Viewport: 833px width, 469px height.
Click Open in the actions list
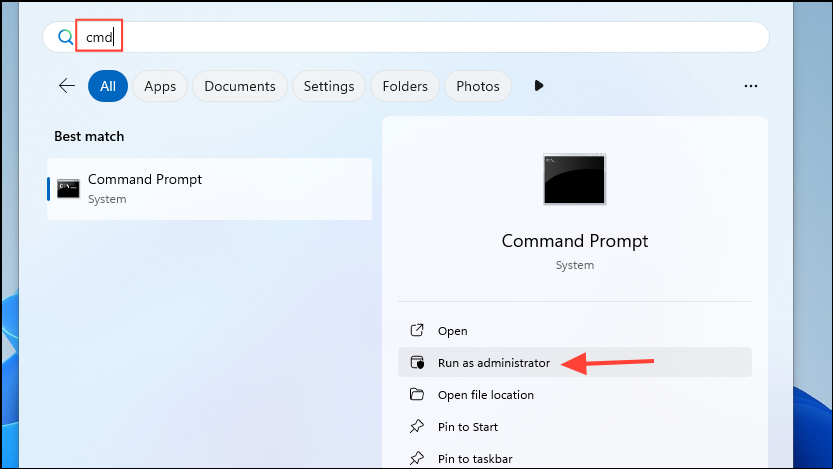pos(575,330)
